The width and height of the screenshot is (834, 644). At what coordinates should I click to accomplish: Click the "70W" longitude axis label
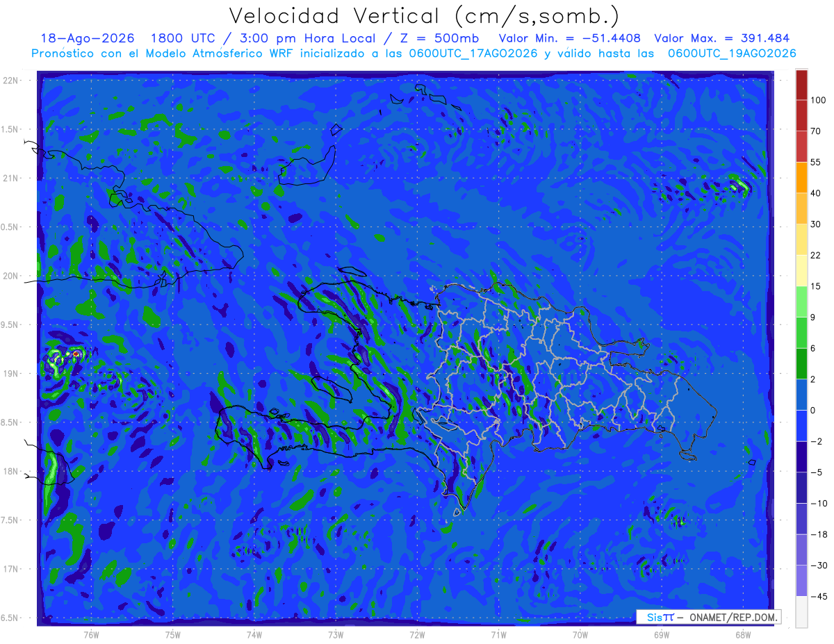coord(580,635)
